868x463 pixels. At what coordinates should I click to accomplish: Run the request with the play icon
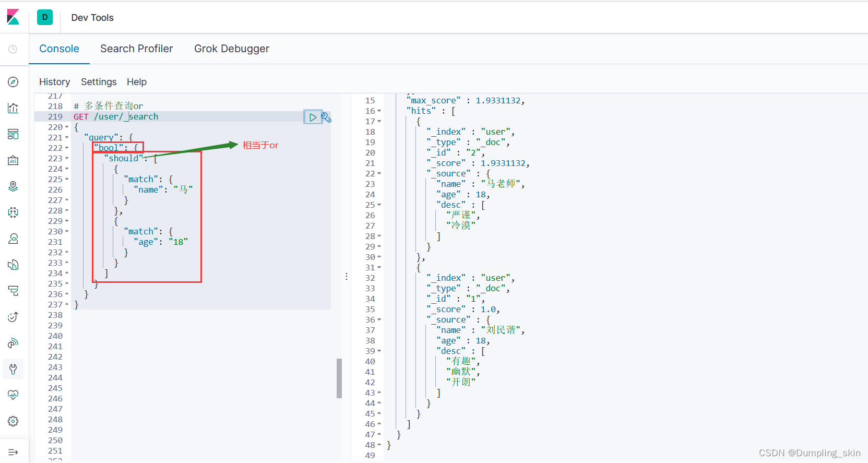click(313, 117)
